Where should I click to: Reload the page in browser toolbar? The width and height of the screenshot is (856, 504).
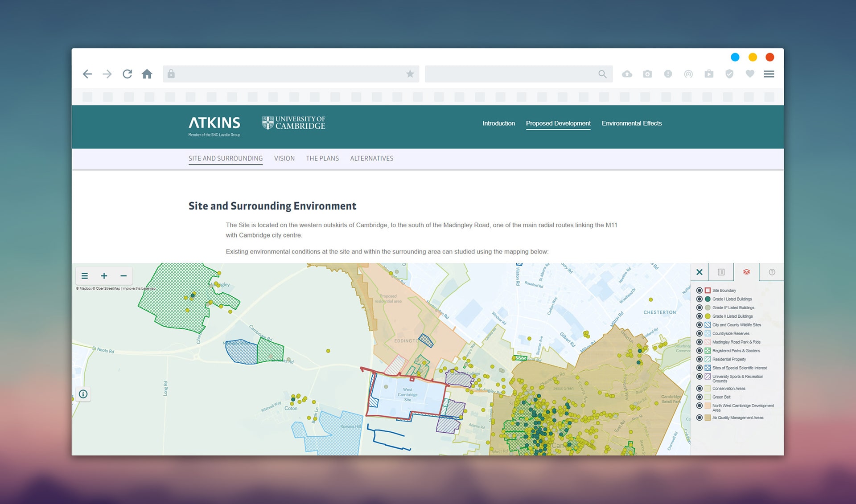(x=127, y=74)
